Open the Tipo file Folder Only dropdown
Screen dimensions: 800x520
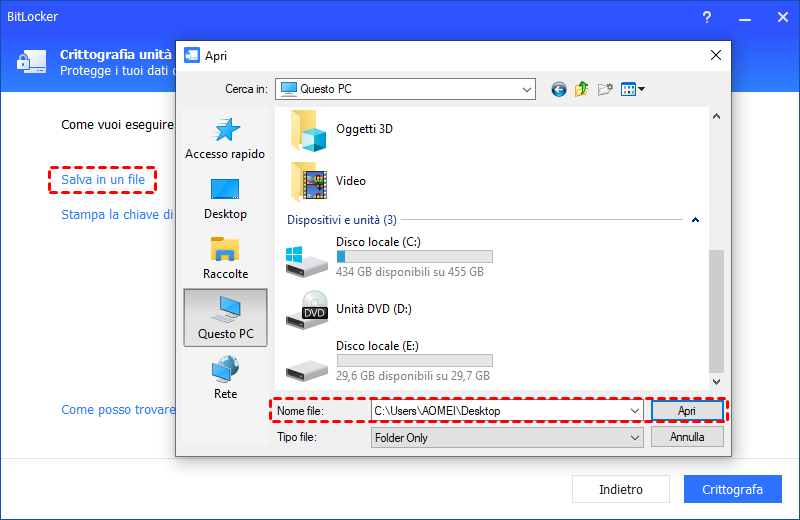(507, 437)
